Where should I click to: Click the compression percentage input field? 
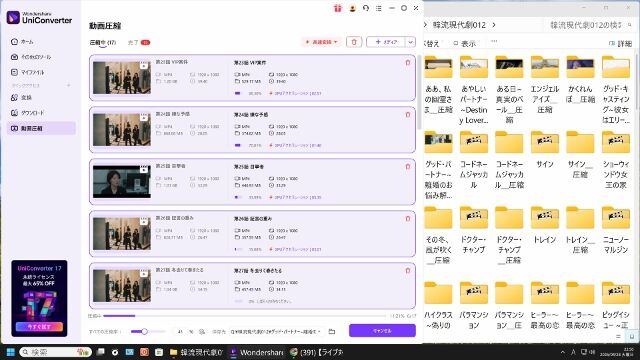click(x=180, y=332)
